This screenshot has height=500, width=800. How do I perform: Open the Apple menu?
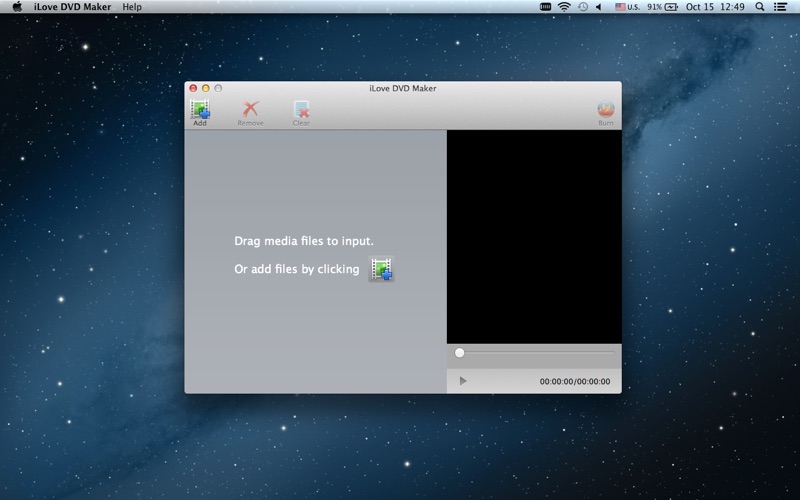point(17,7)
